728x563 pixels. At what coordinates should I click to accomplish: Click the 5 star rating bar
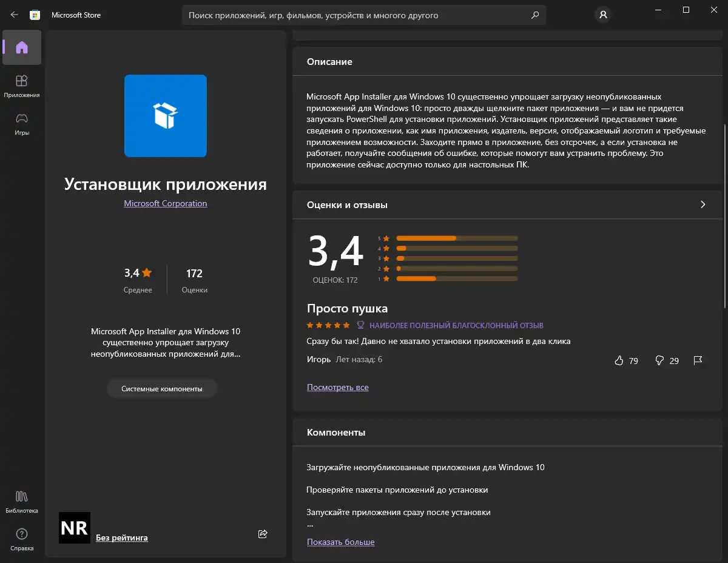click(x=457, y=238)
